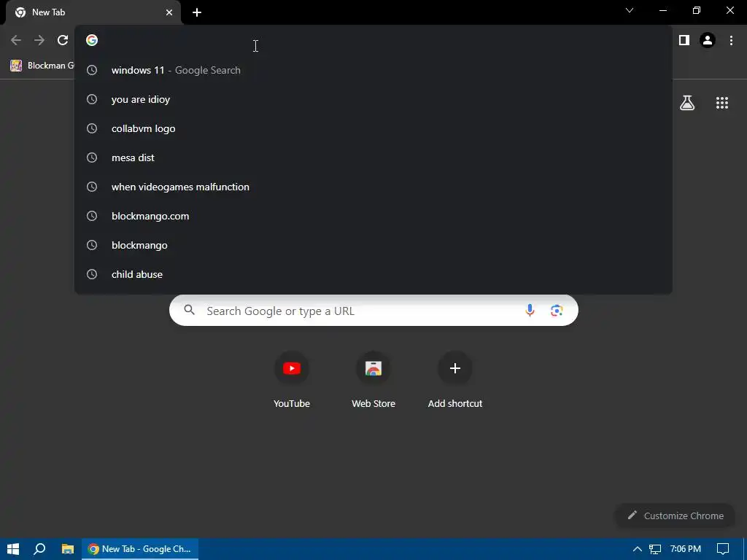Open the Search Labs flask icon
Viewport: 747px width, 560px height.
click(x=687, y=103)
